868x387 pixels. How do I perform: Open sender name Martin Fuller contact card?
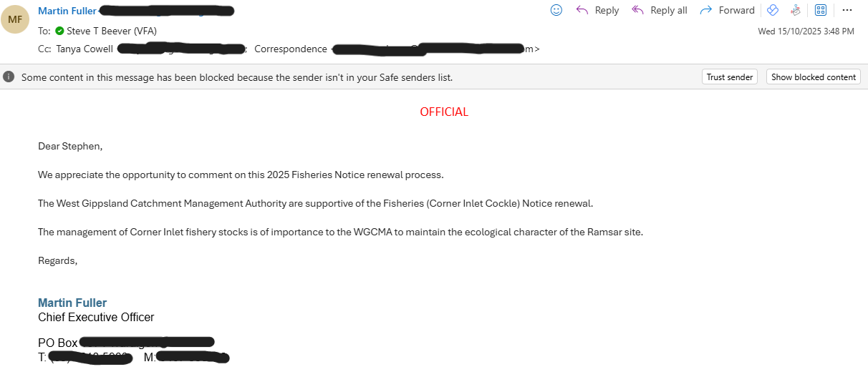pos(67,11)
